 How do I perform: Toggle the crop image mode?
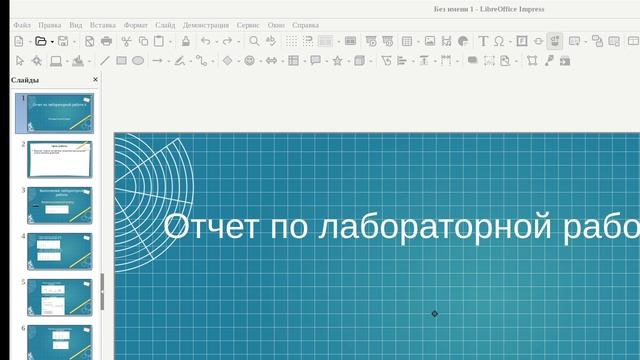(x=489, y=61)
